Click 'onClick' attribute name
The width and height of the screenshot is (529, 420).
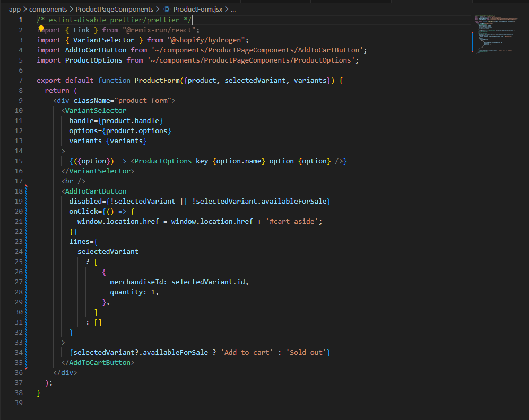(x=83, y=212)
